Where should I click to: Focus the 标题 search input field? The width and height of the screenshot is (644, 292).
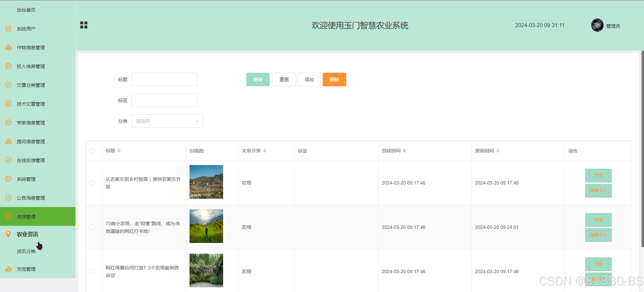[x=164, y=79]
